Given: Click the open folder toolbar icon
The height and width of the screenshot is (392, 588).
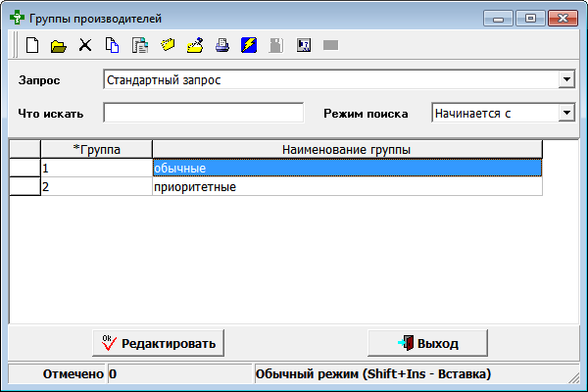Looking at the screenshot, I should pos(59,46).
